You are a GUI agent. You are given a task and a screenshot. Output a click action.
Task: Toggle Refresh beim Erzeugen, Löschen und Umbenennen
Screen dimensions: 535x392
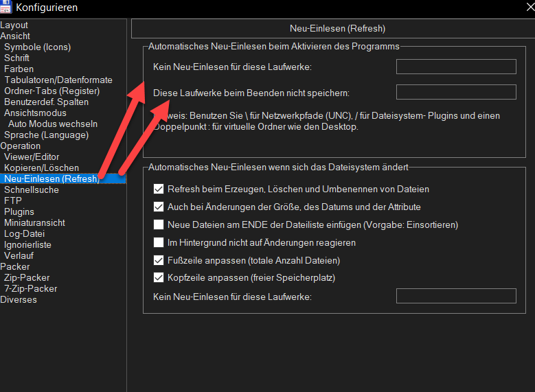click(159, 189)
